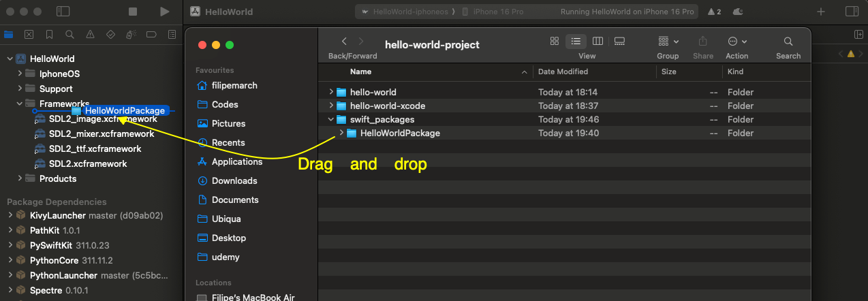Add an editor pane in Xcode

[x=858, y=34]
